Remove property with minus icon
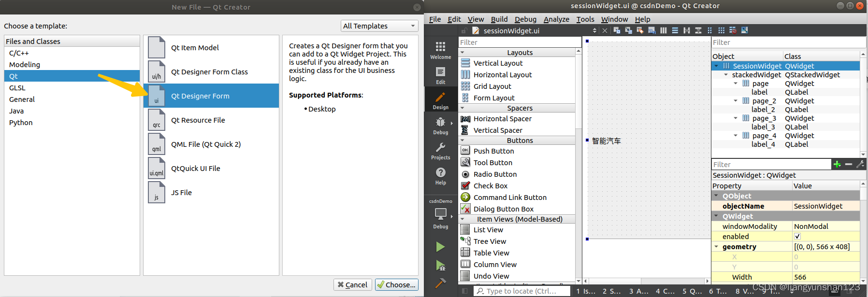The width and height of the screenshot is (868, 297). tap(849, 164)
